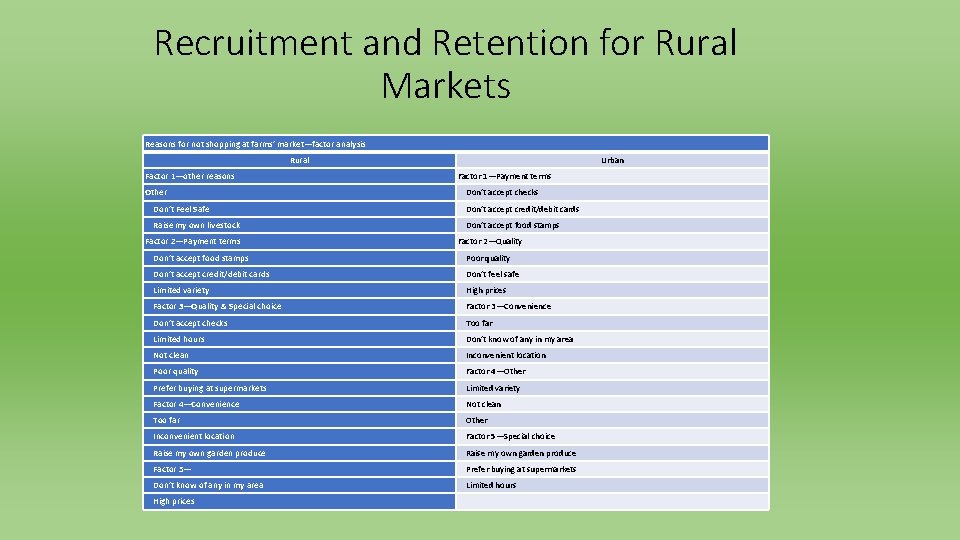Image resolution: width=960 pixels, height=540 pixels.
Task: Click 'Limited variety' in Rural column
Action: pyautogui.click(x=299, y=290)
